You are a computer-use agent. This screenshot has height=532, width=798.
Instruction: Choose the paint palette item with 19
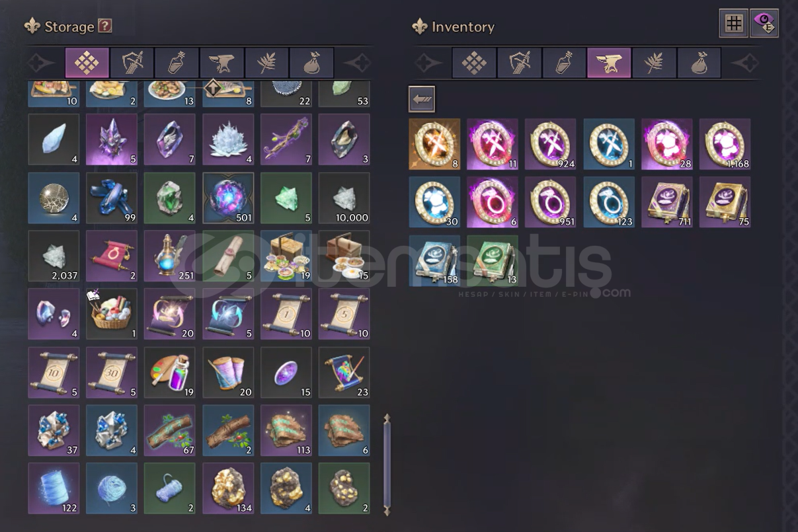[x=170, y=373]
